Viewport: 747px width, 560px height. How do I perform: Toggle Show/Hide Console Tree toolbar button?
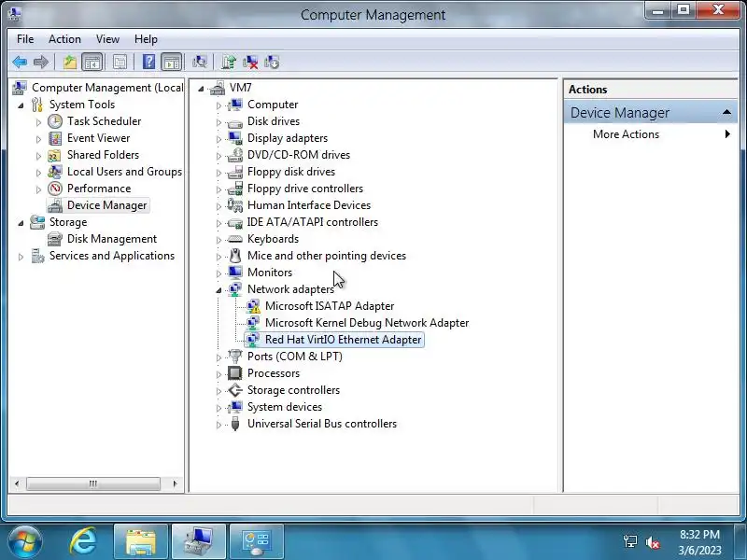coord(92,62)
